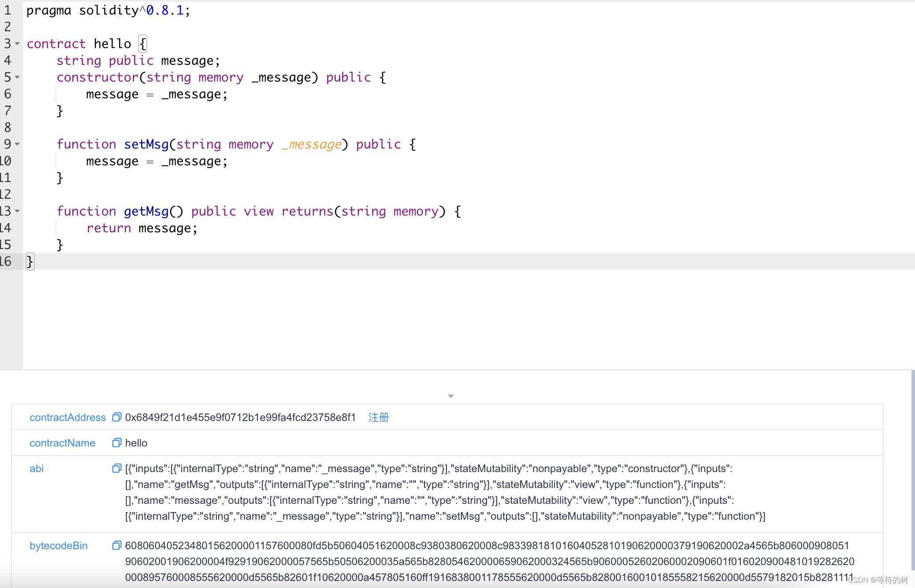Toggle the output panel collapse triangle
Screen dimensions: 915x588
[x=450, y=396]
